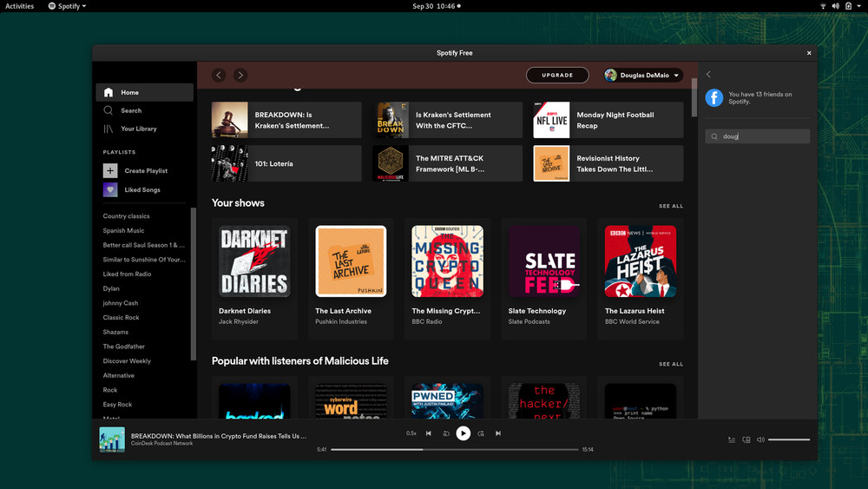The width and height of the screenshot is (868, 489).
Task: Click the Home icon in sidebar
Action: [108, 93]
